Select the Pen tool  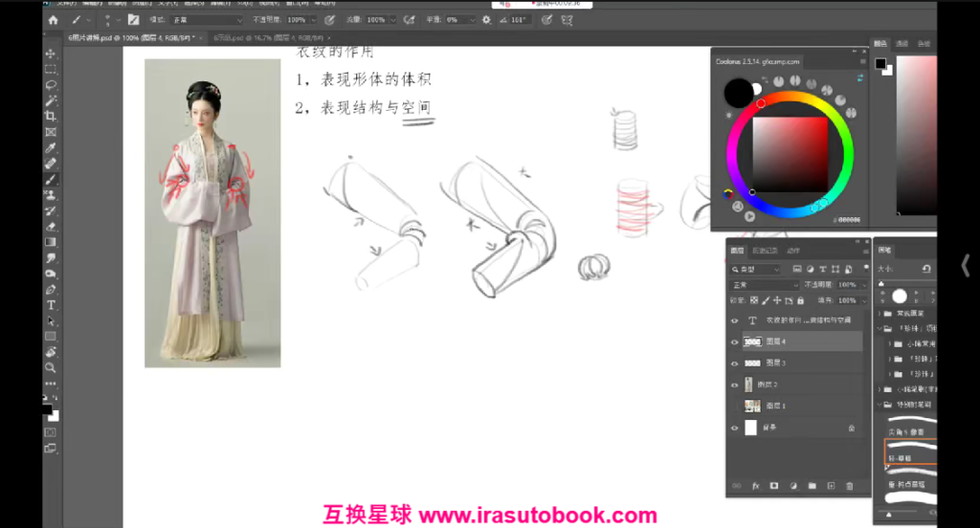pyautogui.click(x=51, y=289)
